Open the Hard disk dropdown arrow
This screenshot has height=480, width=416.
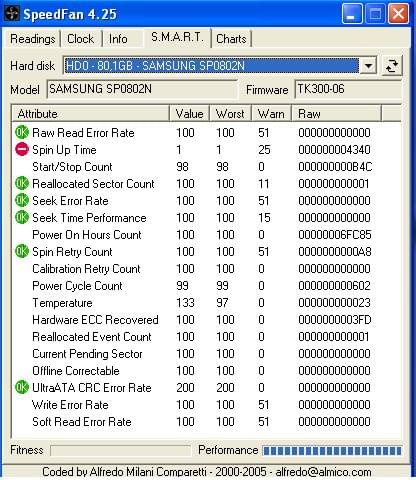tap(368, 66)
